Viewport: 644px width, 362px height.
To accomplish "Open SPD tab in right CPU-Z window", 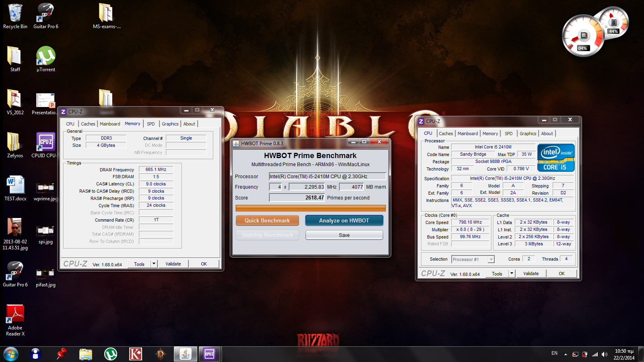I will tap(509, 134).
